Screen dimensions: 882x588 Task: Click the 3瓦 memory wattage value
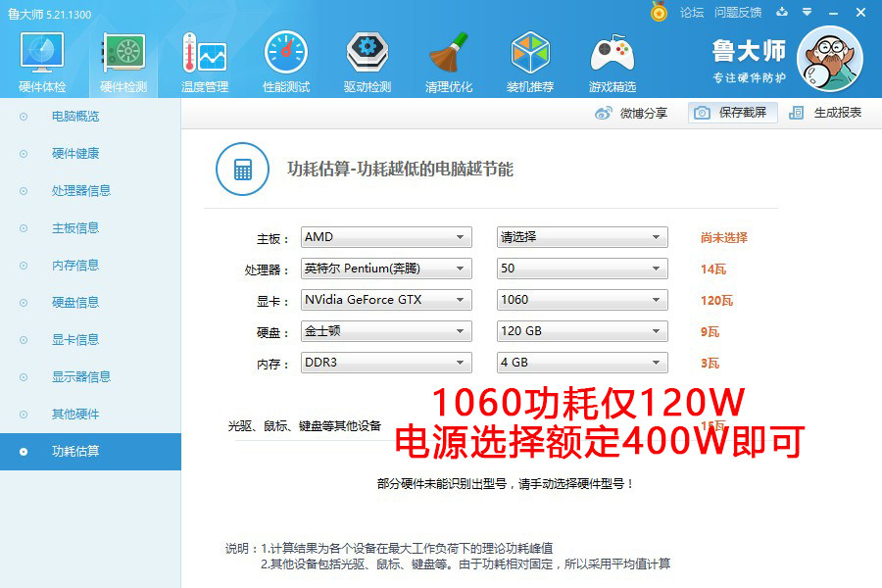coord(710,364)
